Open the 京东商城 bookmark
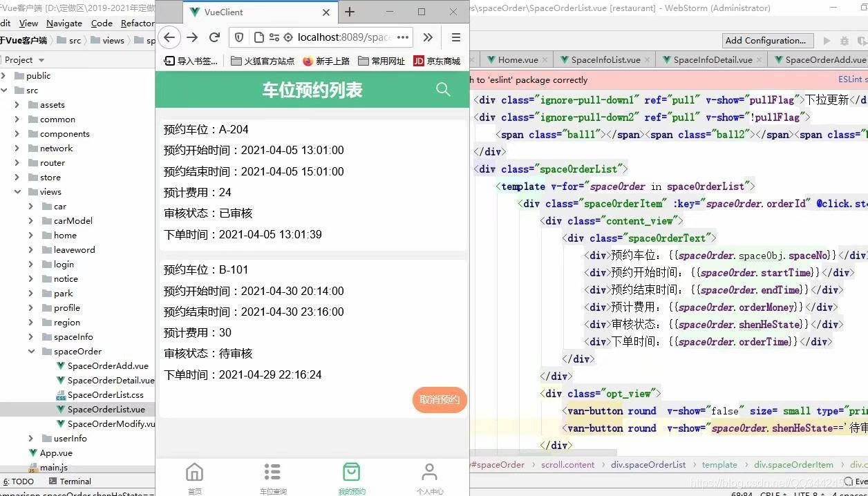Screen dimensions: 868x496 pyautogui.click(x=437, y=61)
